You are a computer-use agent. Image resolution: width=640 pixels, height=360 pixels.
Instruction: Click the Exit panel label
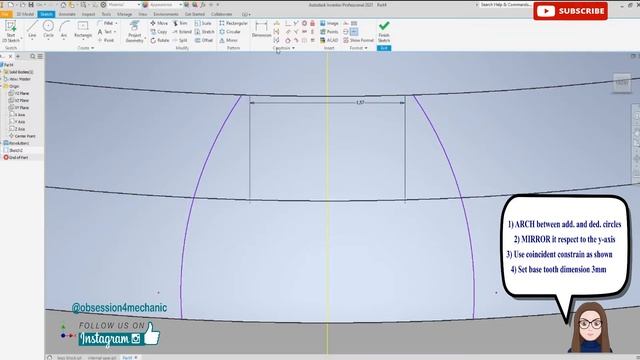click(x=384, y=48)
